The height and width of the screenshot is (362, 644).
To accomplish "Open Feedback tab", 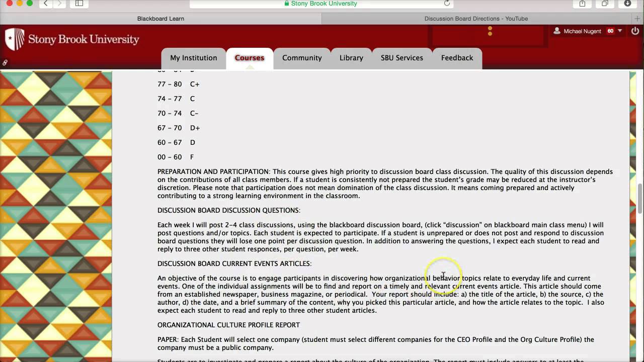I will coord(457,58).
